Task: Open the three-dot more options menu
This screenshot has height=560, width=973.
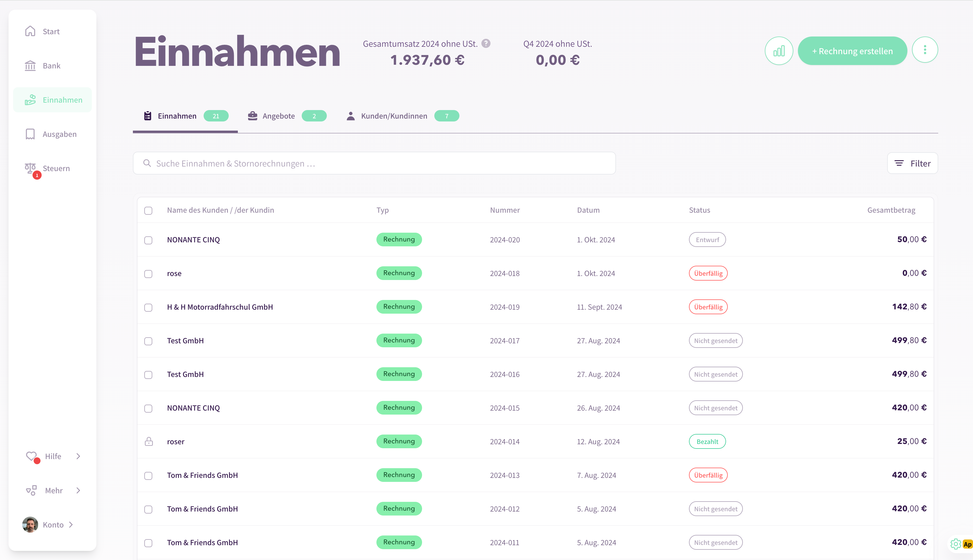Action: click(x=925, y=50)
